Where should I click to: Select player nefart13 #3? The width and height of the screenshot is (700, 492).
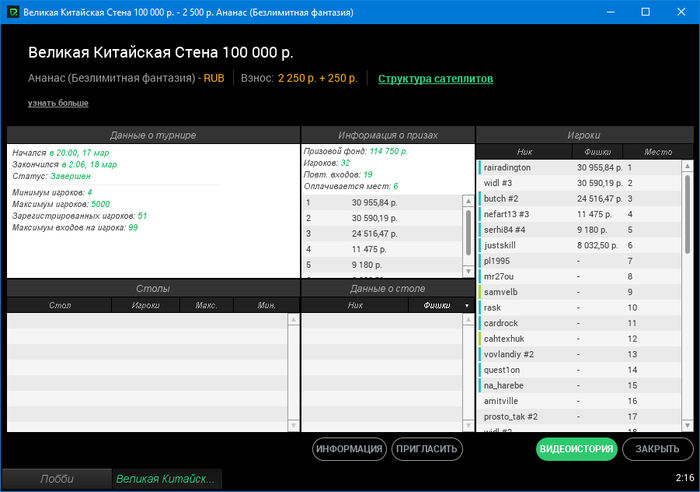(x=579, y=214)
